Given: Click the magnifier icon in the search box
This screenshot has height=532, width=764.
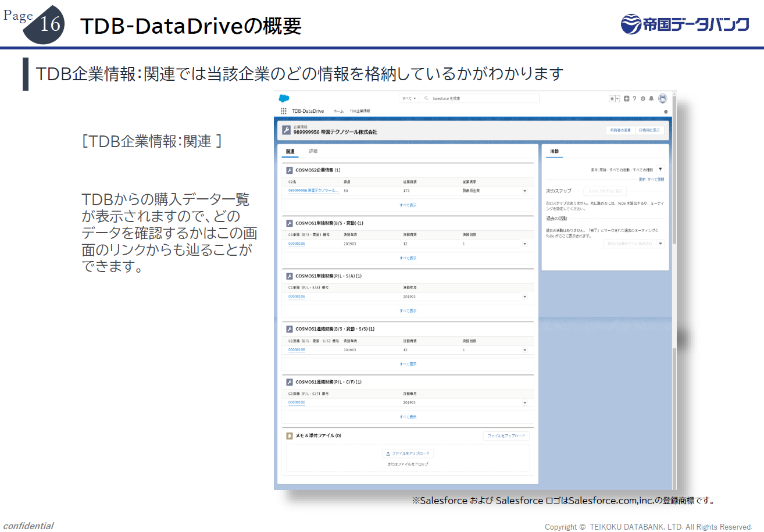Looking at the screenshot, I should [x=427, y=99].
